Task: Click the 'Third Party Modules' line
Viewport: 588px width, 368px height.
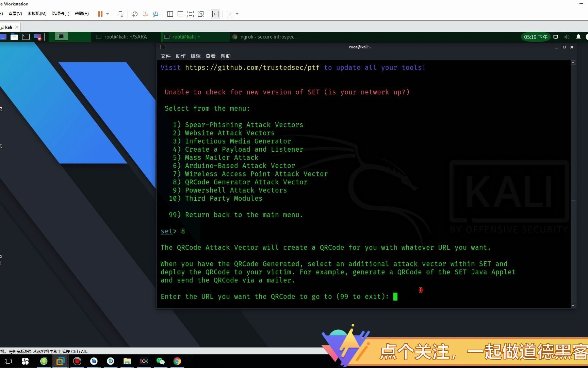Action: point(215,198)
